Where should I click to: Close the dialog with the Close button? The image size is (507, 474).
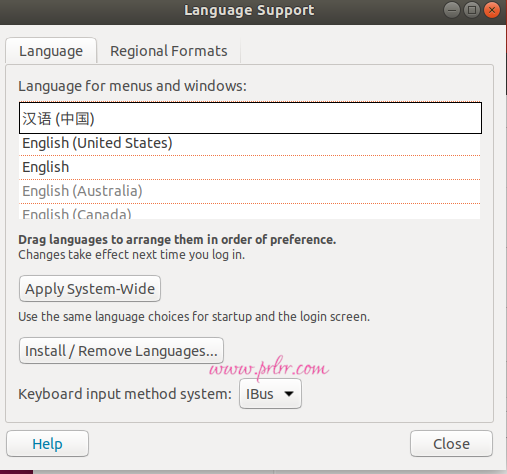point(451,444)
